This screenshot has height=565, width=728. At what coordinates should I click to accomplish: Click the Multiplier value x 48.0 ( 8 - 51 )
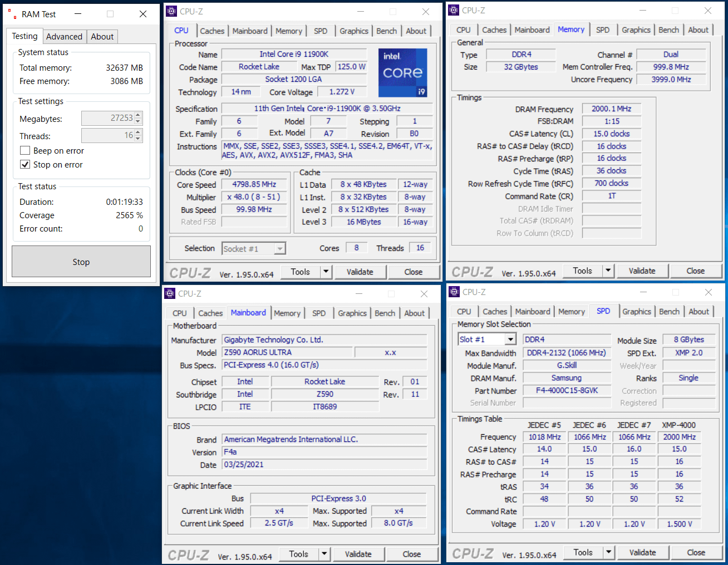click(254, 196)
